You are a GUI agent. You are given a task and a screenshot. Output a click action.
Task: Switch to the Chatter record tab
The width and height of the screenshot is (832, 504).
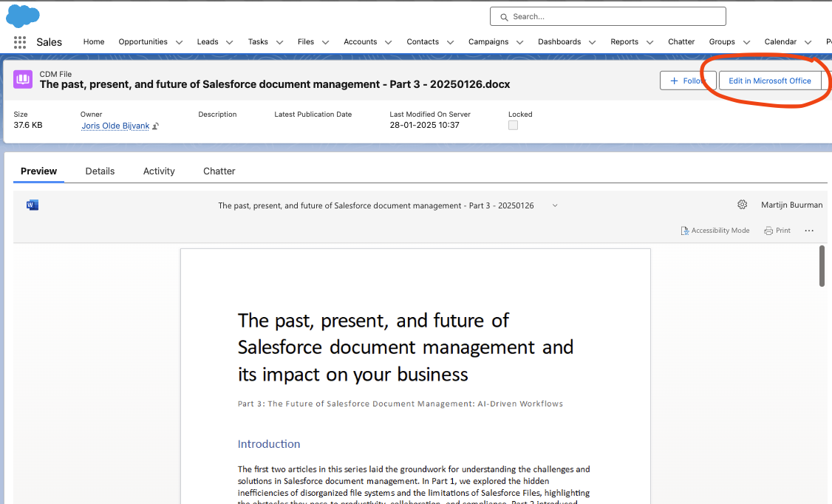coord(219,171)
